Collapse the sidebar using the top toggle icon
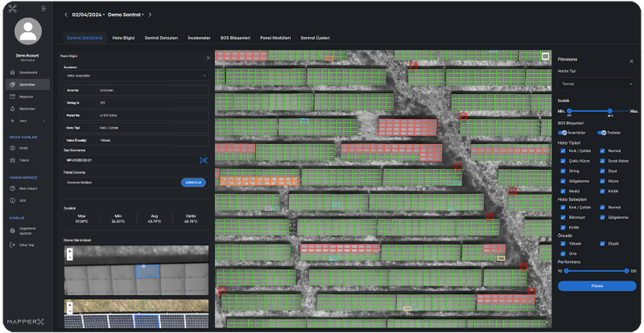 point(45,9)
